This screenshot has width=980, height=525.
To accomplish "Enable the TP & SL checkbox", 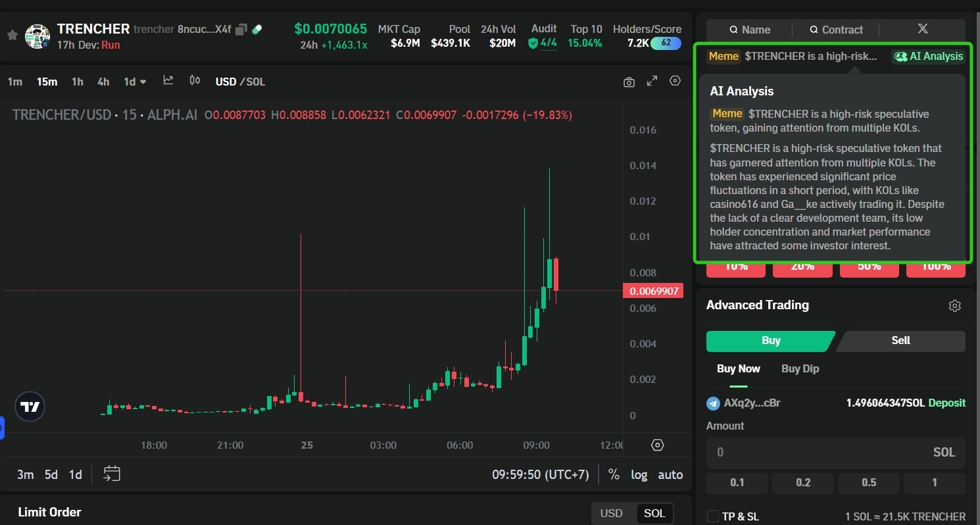I will pos(713,516).
